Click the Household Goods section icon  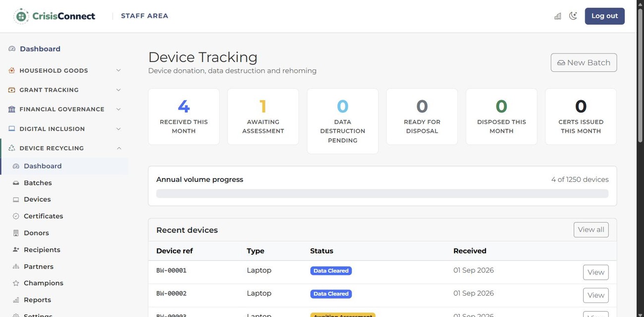[12, 70]
